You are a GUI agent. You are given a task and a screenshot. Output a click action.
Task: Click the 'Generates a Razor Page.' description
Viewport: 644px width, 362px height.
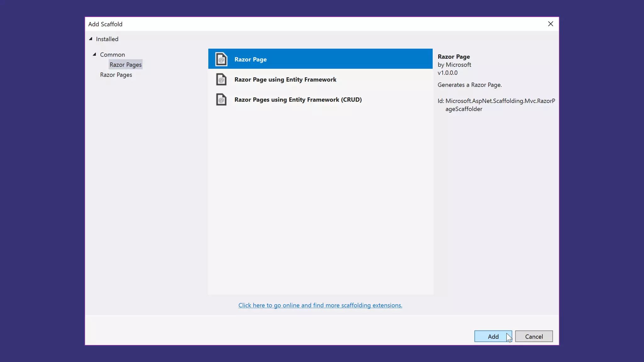click(469, 85)
